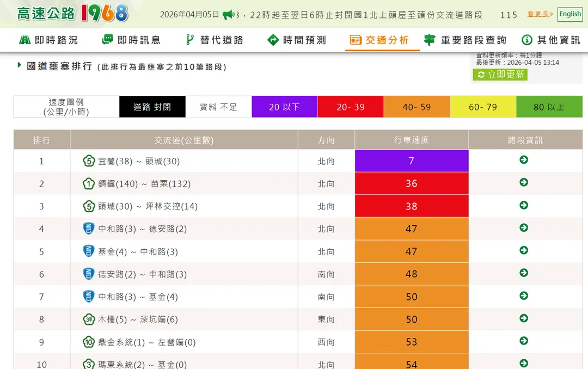This screenshot has width=588, height=369.
Task: Switch language with English button
Action: click(x=570, y=14)
